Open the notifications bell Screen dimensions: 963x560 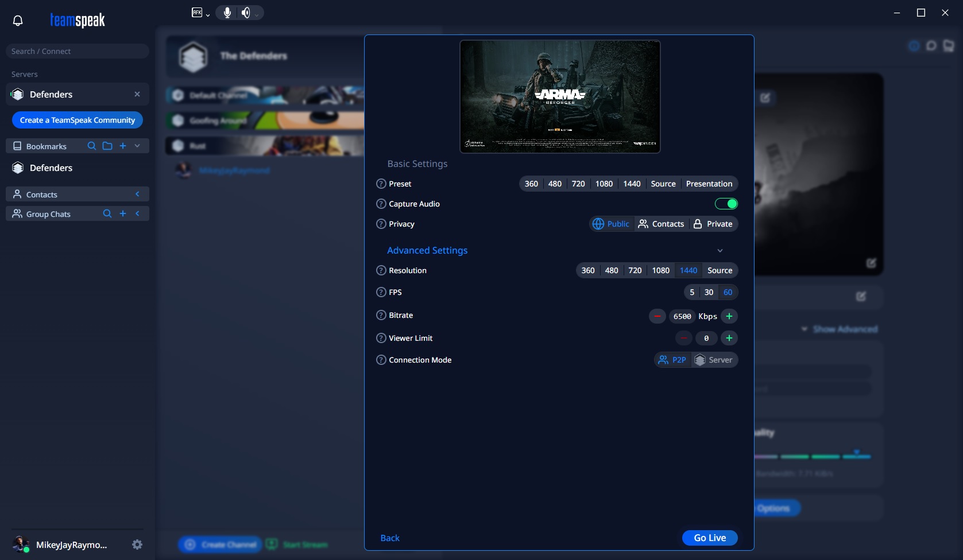click(18, 21)
